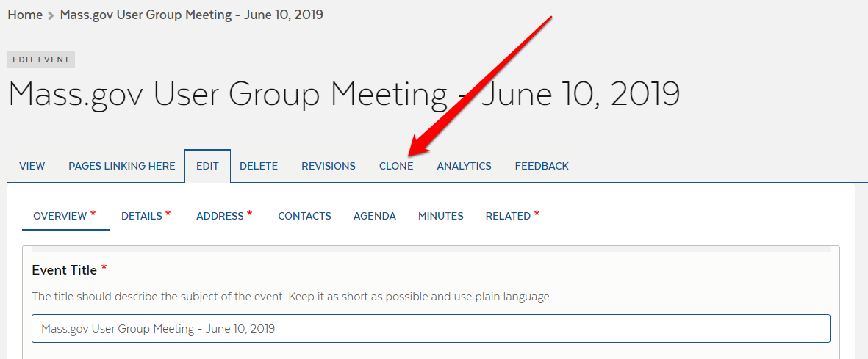Select the Edit tab
The image size is (868, 359).
point(207,166)
